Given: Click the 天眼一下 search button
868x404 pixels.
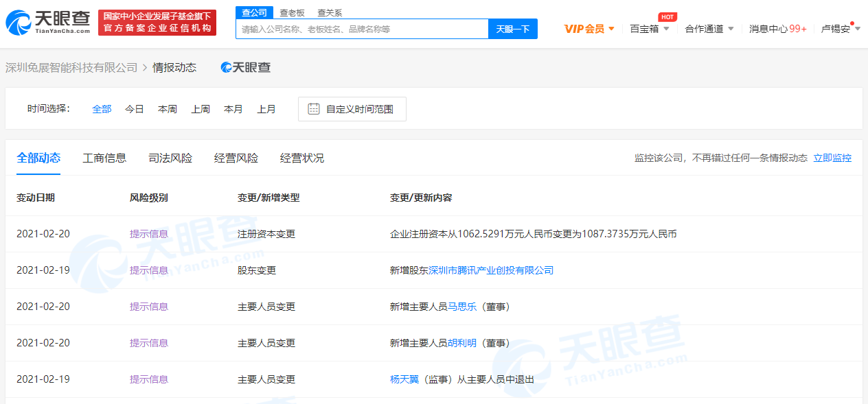Looking at the screenshot, I should (512, 29).
